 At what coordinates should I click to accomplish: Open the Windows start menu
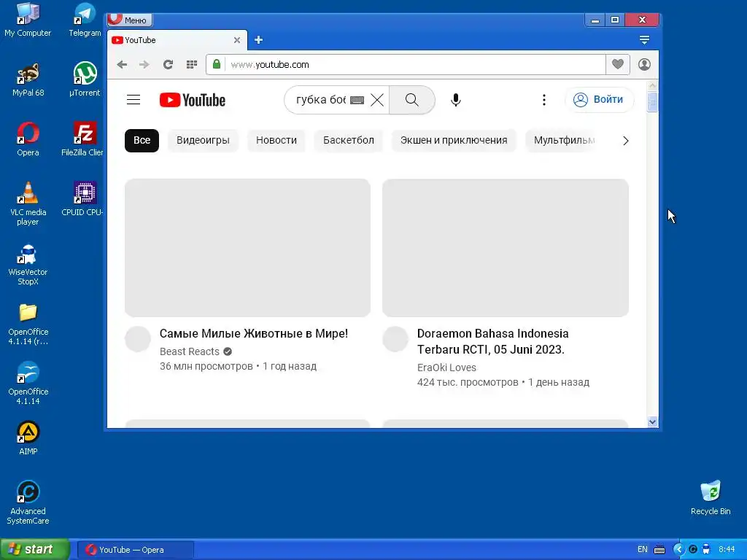35,549
